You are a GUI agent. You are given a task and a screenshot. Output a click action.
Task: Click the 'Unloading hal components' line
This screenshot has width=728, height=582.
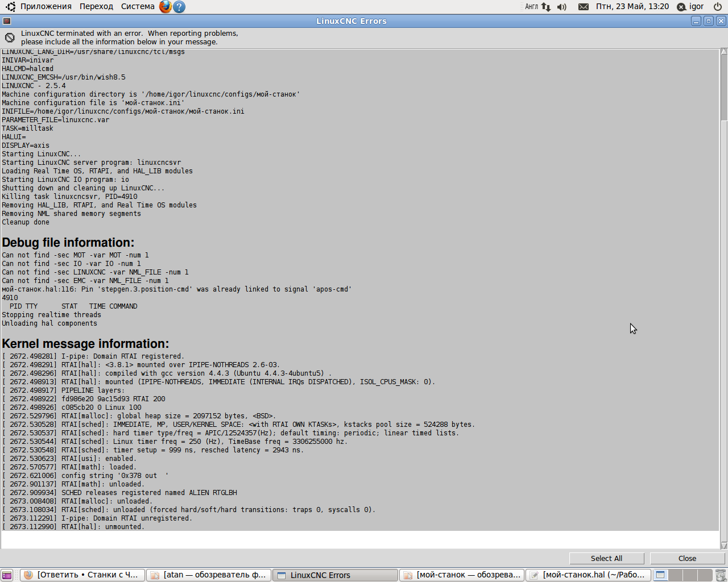(x=49, y=323)
